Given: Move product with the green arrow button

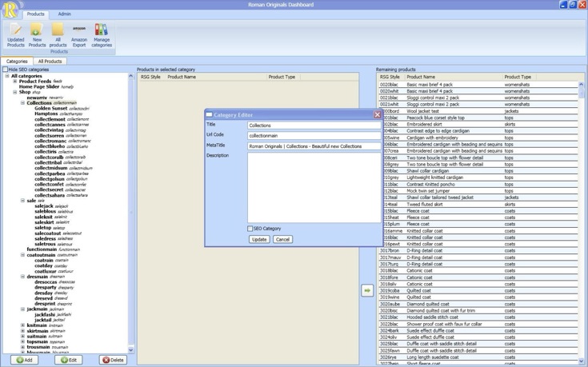Looking at the screenshot, I should [x=367, y=290].
